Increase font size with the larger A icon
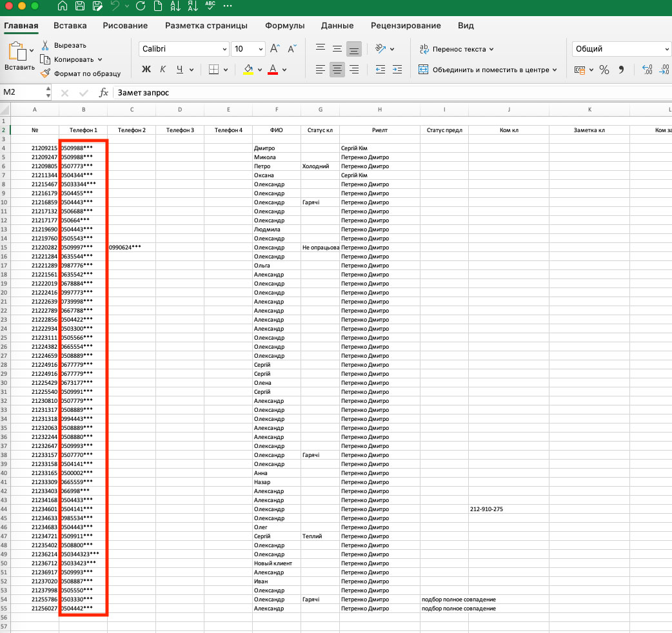Image resolution: width=672 pixels, height=633 pixels. tap(275, 49)
